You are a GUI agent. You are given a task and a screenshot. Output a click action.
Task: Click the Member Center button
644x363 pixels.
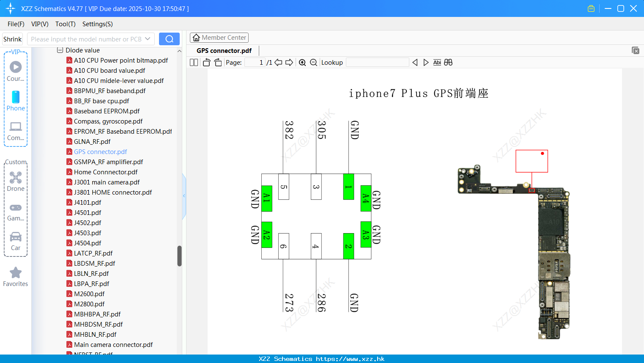click(x=219, y=38)
